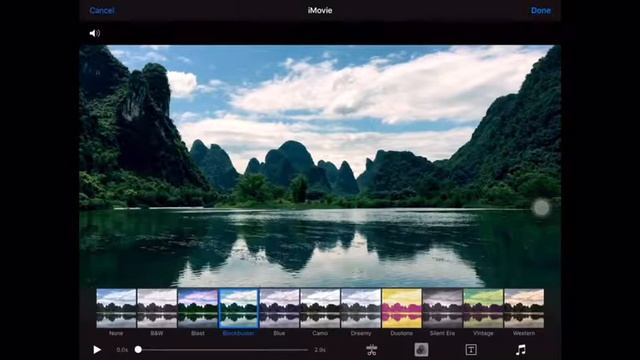Click the iMovie title text
The height and width of the screenshot is (360, 640).
click(x=320, y=11)
